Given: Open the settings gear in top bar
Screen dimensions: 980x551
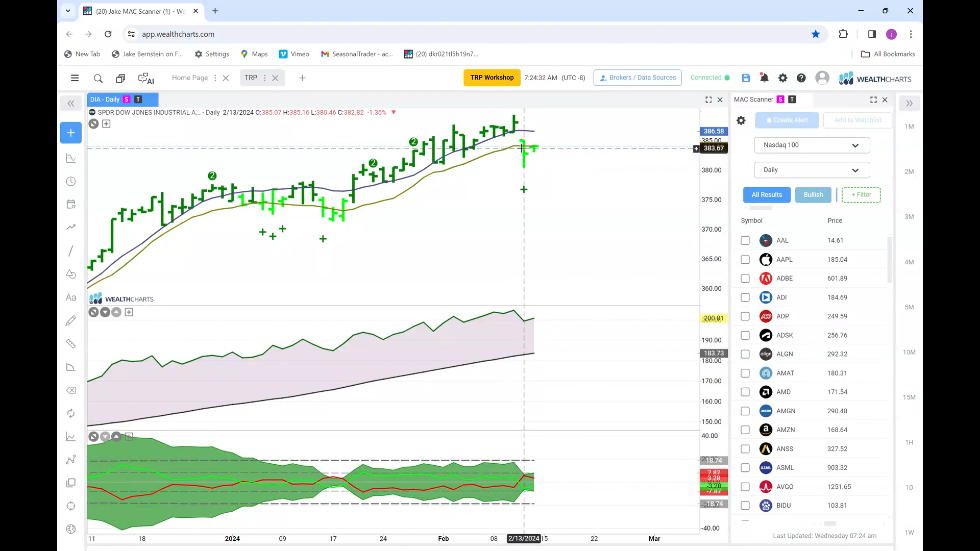Looking at the screenshot, I should coord(782,78).
